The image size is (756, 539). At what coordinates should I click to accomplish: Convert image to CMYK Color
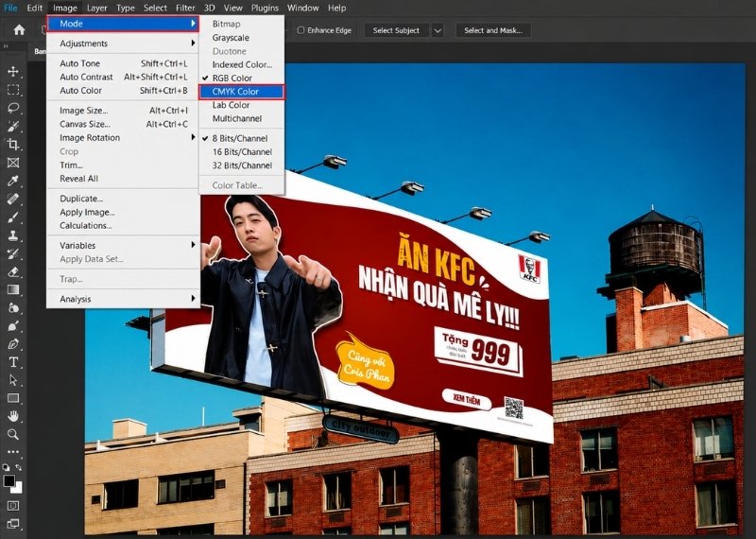(242, 91)
